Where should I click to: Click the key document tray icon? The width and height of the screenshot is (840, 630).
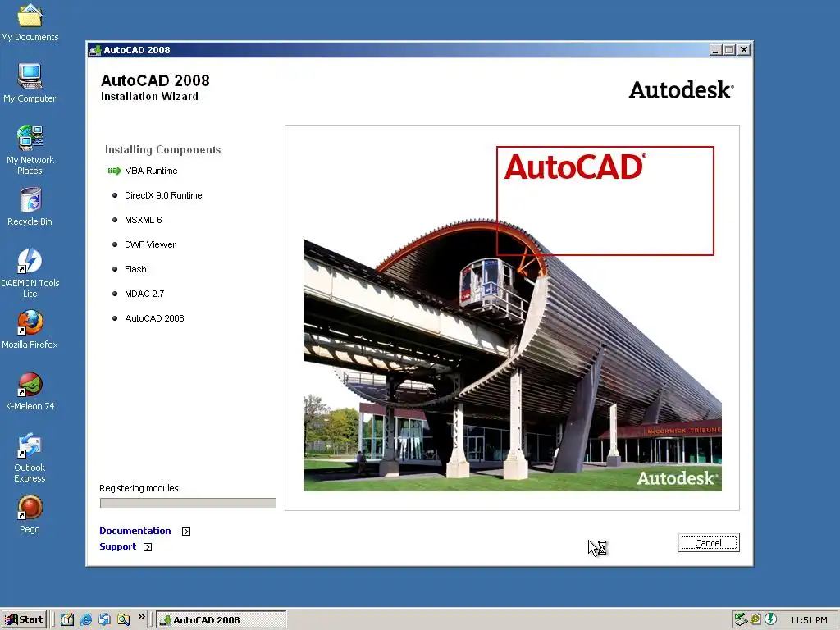756,619
